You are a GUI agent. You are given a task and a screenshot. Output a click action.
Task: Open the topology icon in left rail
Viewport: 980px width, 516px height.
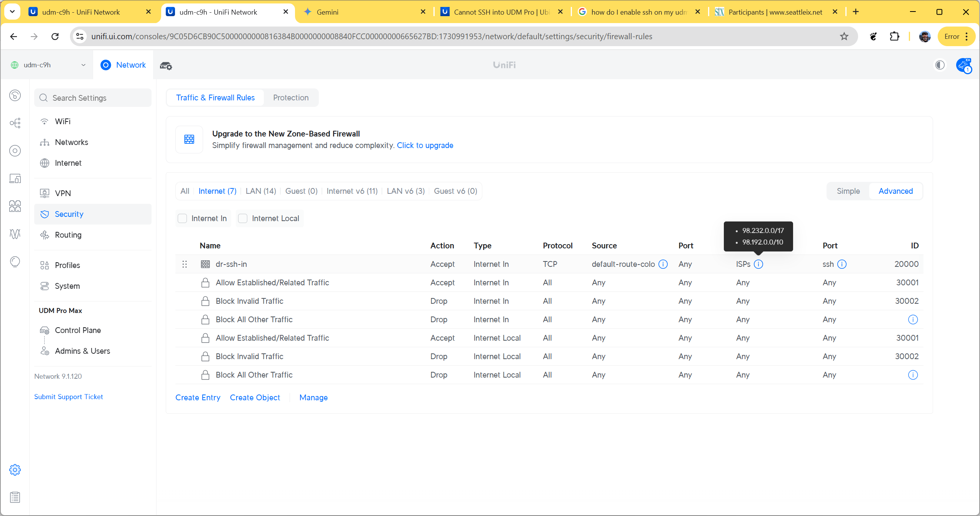15,123
